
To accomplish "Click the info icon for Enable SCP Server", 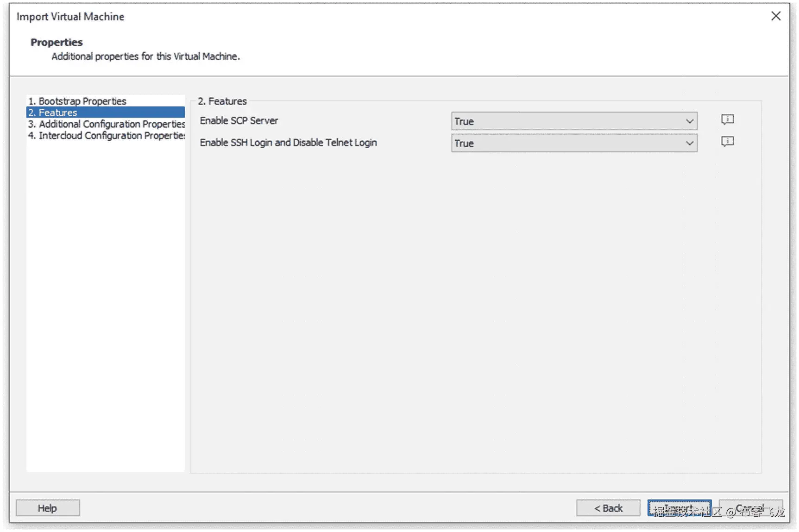I will tap(727, 119).
